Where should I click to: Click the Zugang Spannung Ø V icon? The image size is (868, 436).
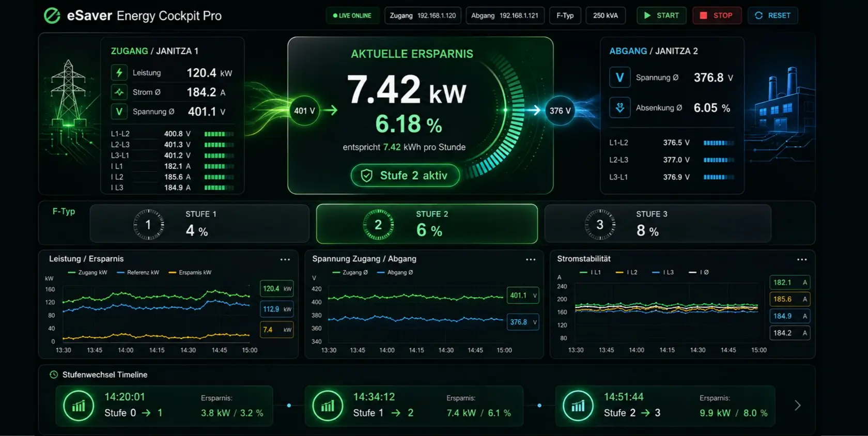point(119,112)
